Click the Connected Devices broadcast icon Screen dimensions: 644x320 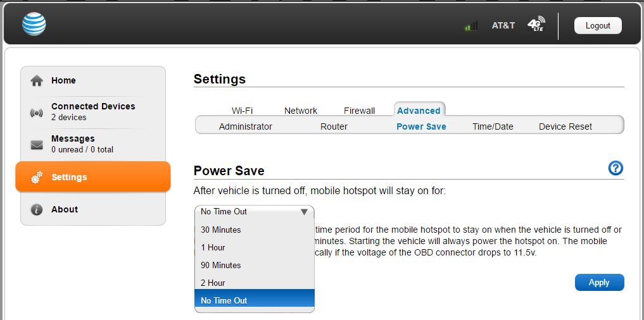37,113
